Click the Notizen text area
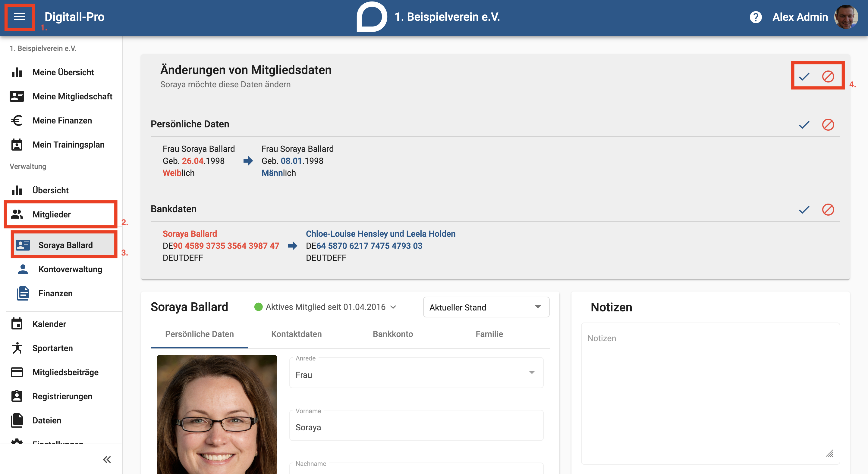Viewport: 868px width, 474px height. (x=711, y=394)
